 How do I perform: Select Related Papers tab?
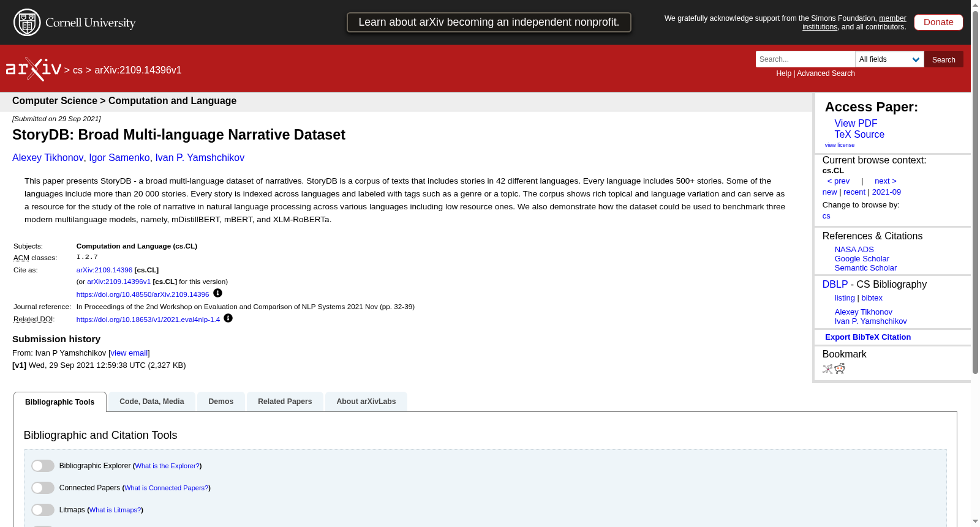(x=285, y=402)
